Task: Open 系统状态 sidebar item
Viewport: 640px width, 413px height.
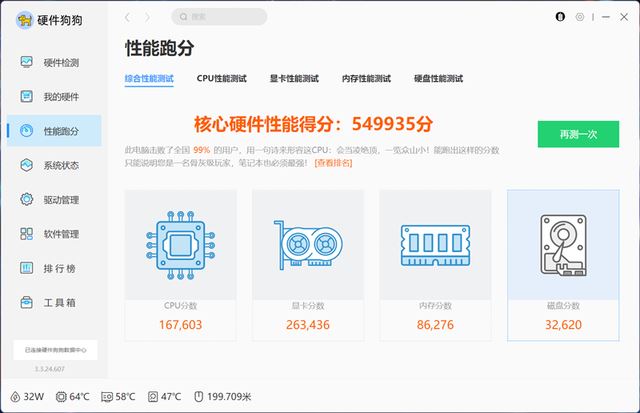Action: point(54,165)
